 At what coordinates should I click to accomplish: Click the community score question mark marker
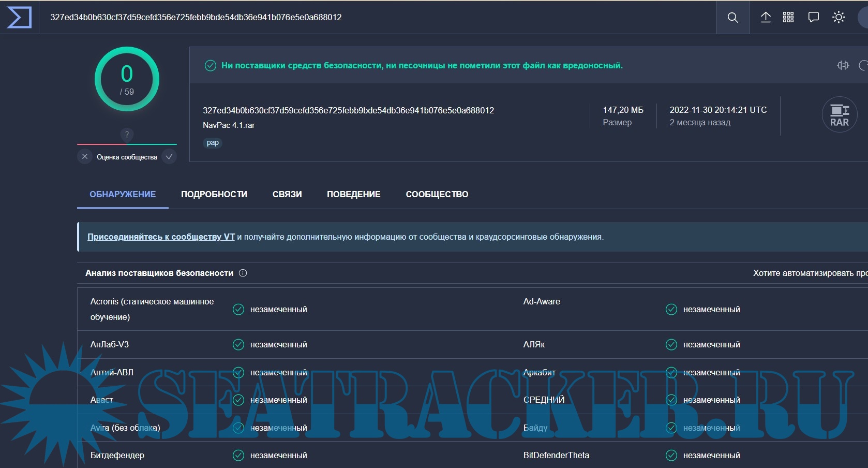click(x=127, y=135)
